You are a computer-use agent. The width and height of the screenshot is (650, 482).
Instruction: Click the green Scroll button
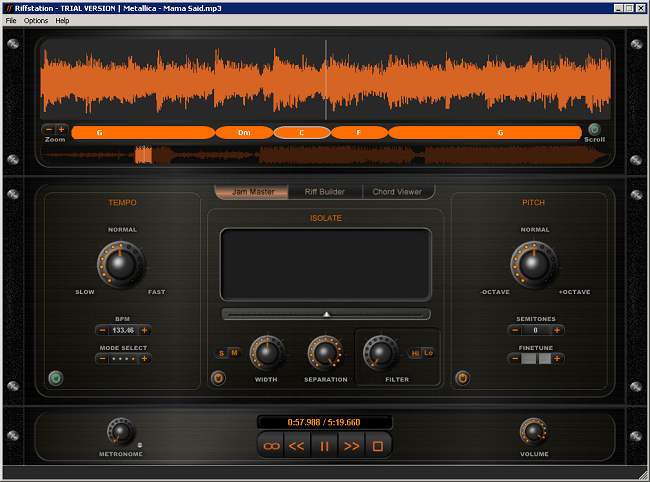tap(594, 130)
